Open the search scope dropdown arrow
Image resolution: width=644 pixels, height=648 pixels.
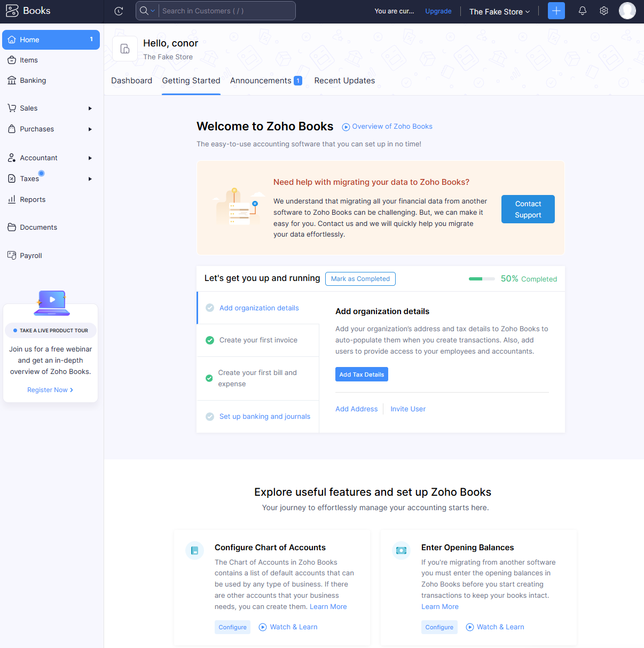[x=153, y=11]
